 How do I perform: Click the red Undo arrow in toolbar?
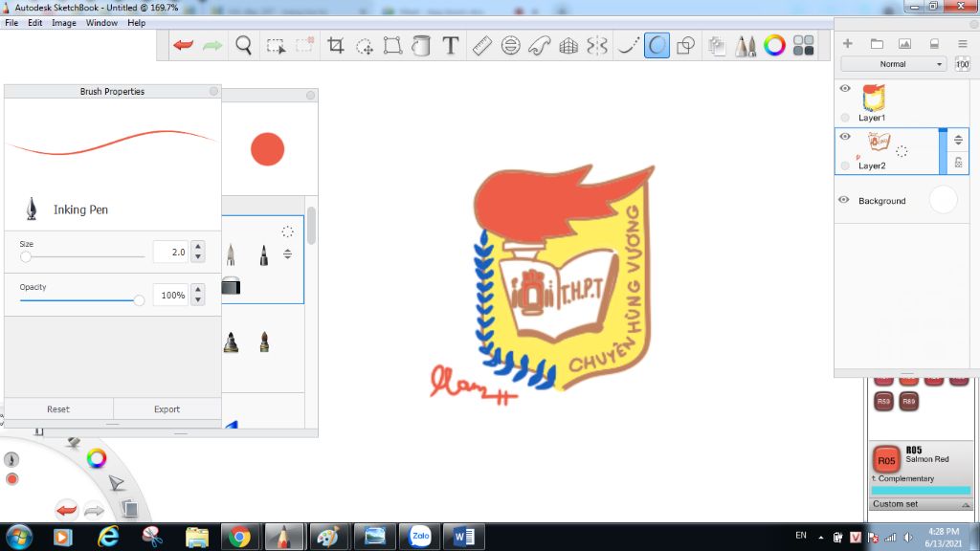[183, 45]
